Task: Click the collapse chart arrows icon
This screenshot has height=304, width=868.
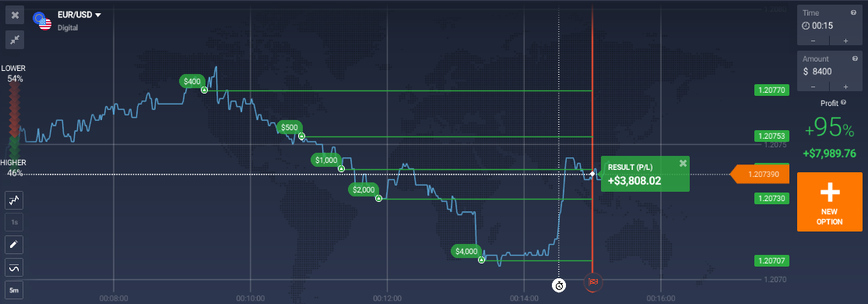Action: 15,39
